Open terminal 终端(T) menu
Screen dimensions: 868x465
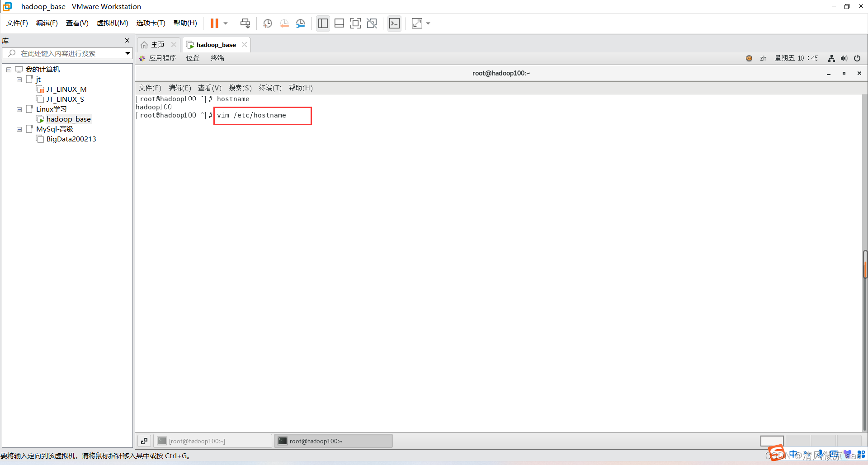click(270, 88)
